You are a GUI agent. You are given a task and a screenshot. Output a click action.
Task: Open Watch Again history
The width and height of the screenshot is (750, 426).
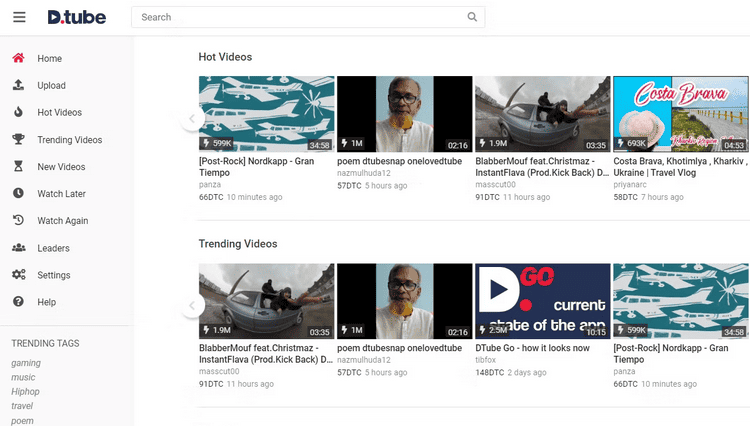coord(62,220)
